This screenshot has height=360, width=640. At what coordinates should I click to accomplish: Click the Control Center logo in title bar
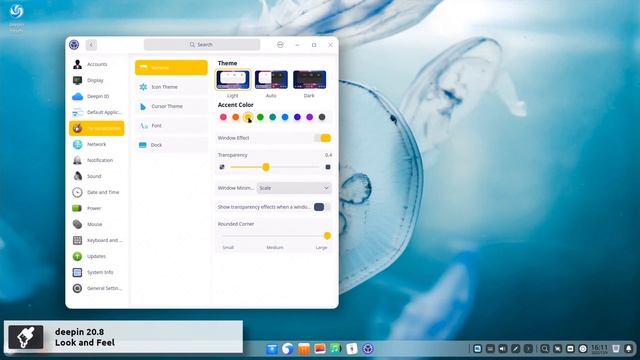[x=74, y=44]
